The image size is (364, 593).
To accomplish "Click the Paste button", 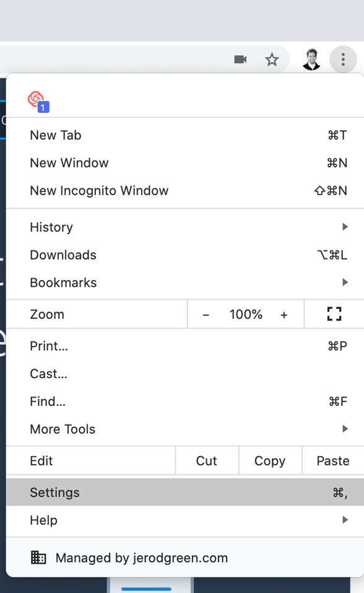I will tap(332, 460).
